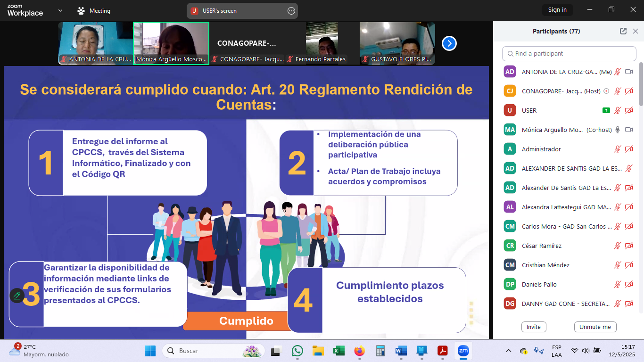Launch Excel from the taskbar
The image size is (644, 362).
tap(339, 351)
